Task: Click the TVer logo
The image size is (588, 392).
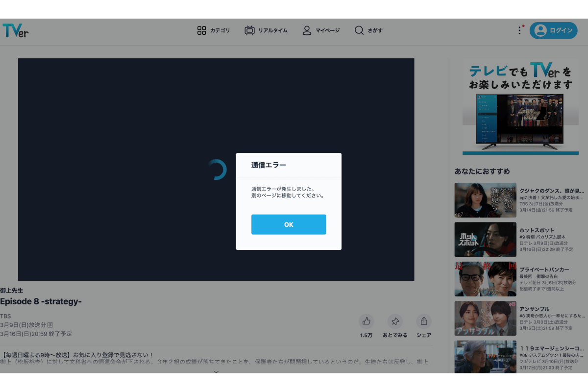Action: (16, 30)
